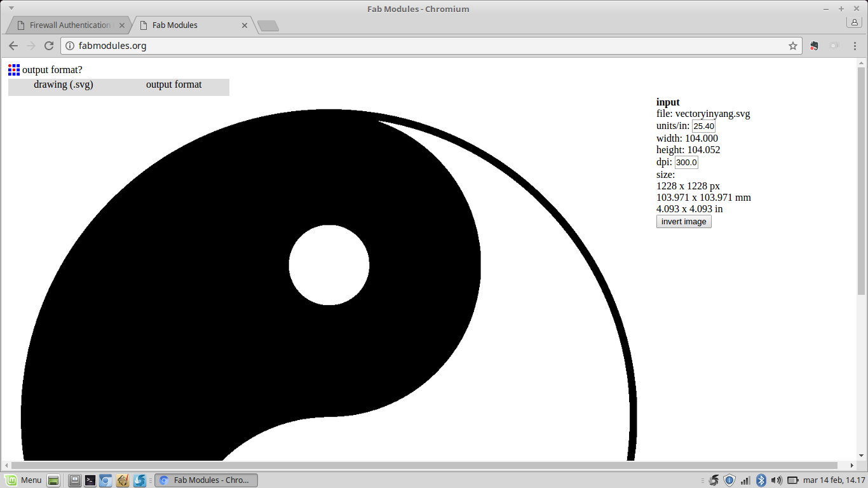The height and width of the screenshot is (488, 868).
Task: Open the Evernote extension icon
Action: [x=814, y=46]
